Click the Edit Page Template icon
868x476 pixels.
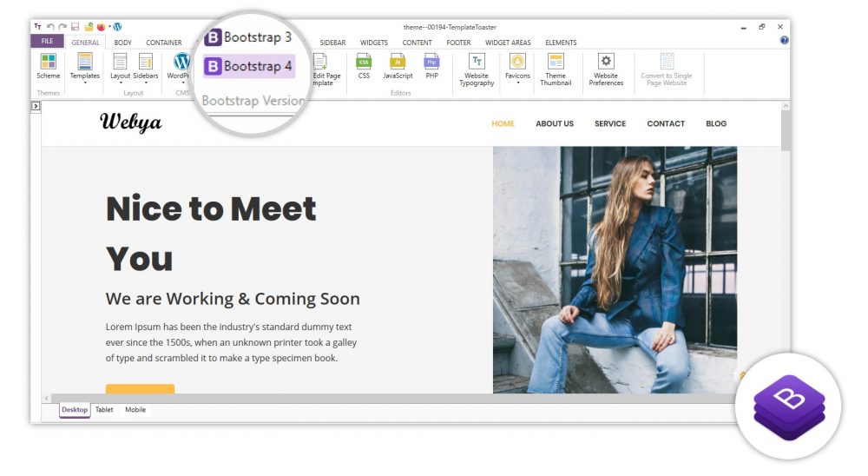click(x=320, y=62)
